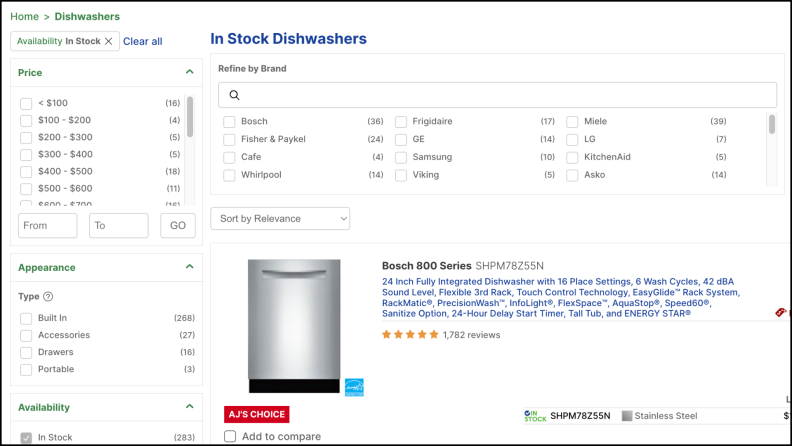Viewport: 792px width, 446px height.
Task: Tick the Portable type checkbox
Action: click(x=26, y=370)
